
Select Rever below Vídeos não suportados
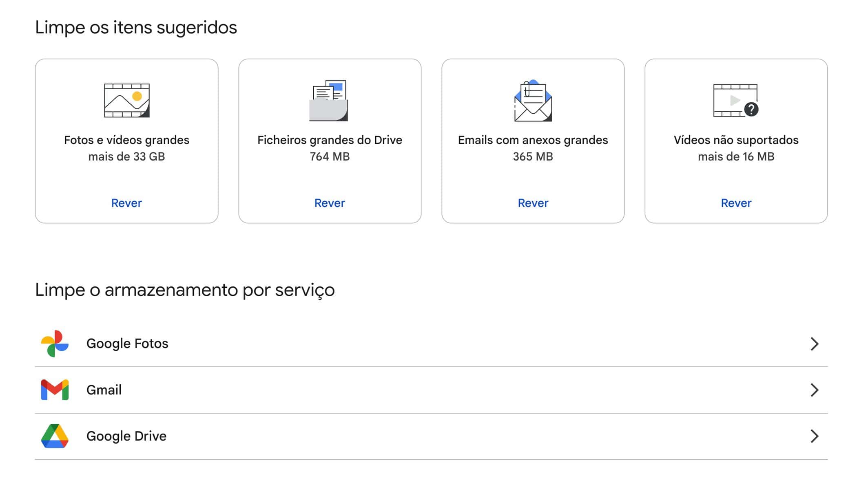736,203
